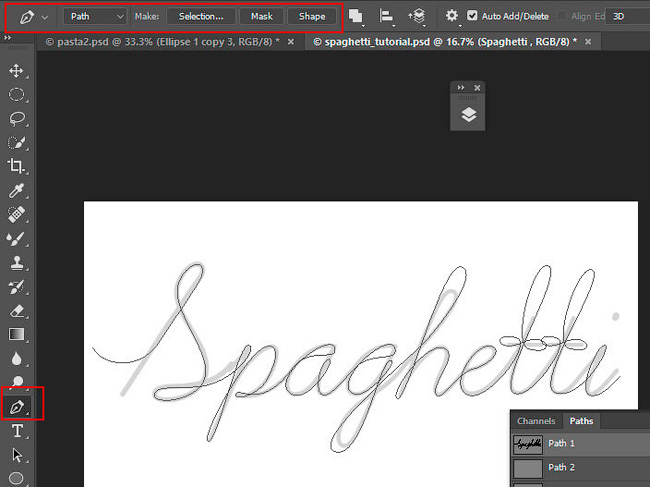650x487 pixels.
Task: Open the Path alignment options icon
Action: tap(386, 17)
